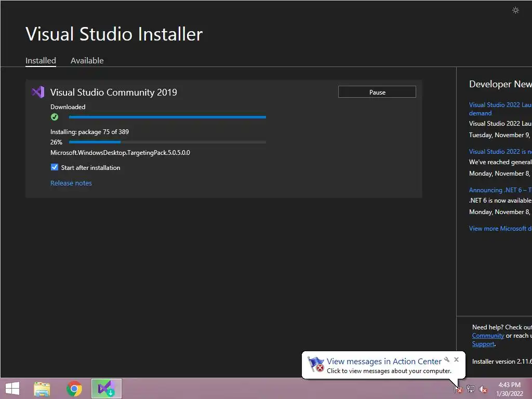Click 'Tuesday, November 9' news date

(499, 135)
